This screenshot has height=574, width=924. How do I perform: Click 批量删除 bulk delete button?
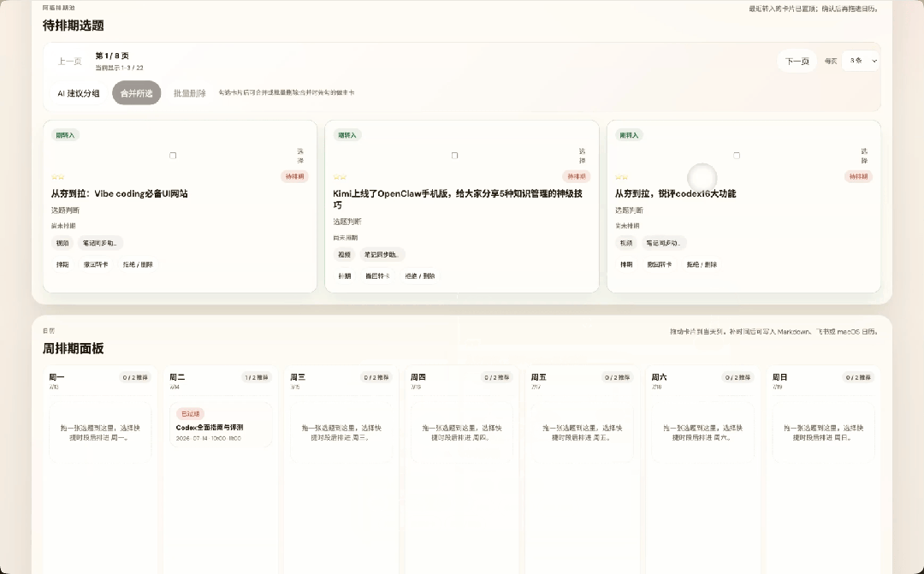pyautogui.click(x=189, y=93)
